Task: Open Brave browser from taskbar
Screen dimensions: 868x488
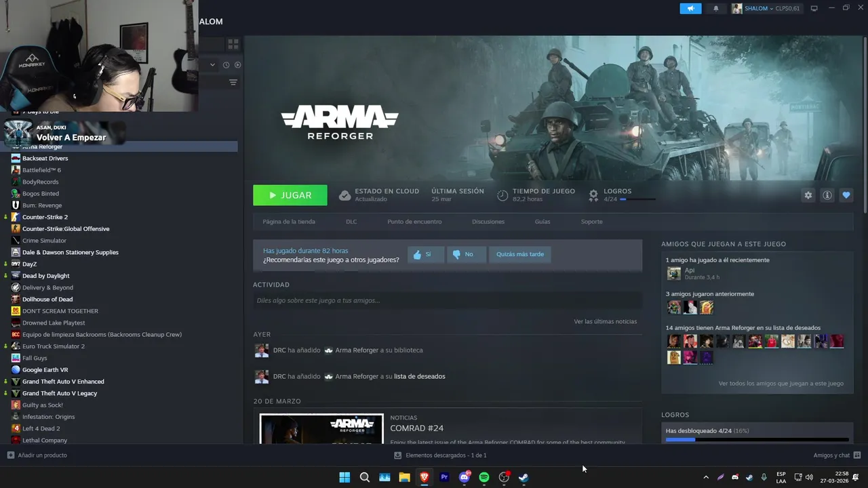Action: pos(425,477)
